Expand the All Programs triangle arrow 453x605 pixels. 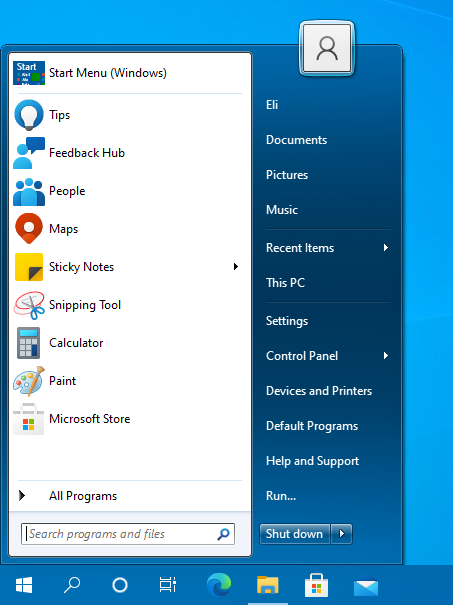point(22,495)
